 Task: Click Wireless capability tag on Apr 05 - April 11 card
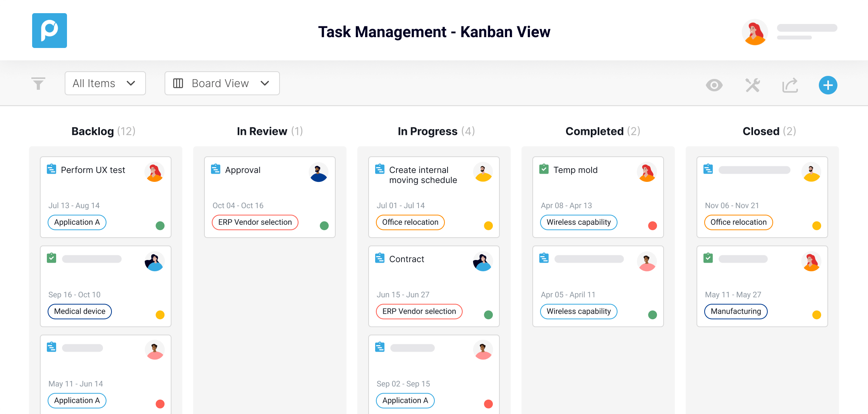[x=579, y=311]
